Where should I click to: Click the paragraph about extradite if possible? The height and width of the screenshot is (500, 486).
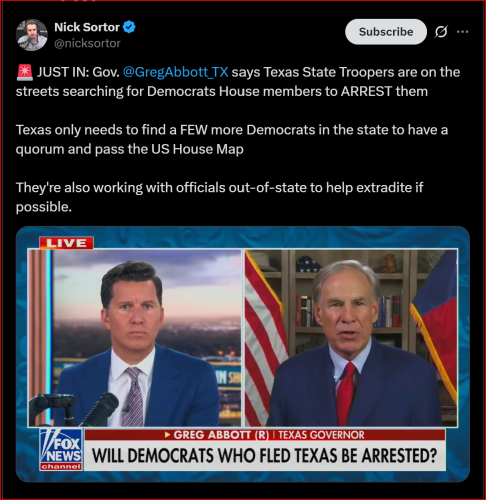click(x=219, y=197)
